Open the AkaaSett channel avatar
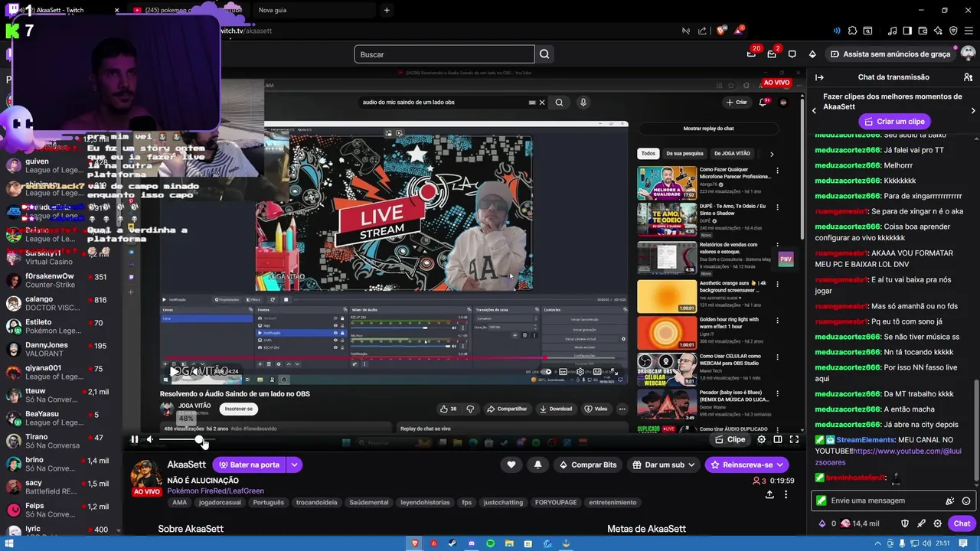The image size is (980, 551). [145, 474]
